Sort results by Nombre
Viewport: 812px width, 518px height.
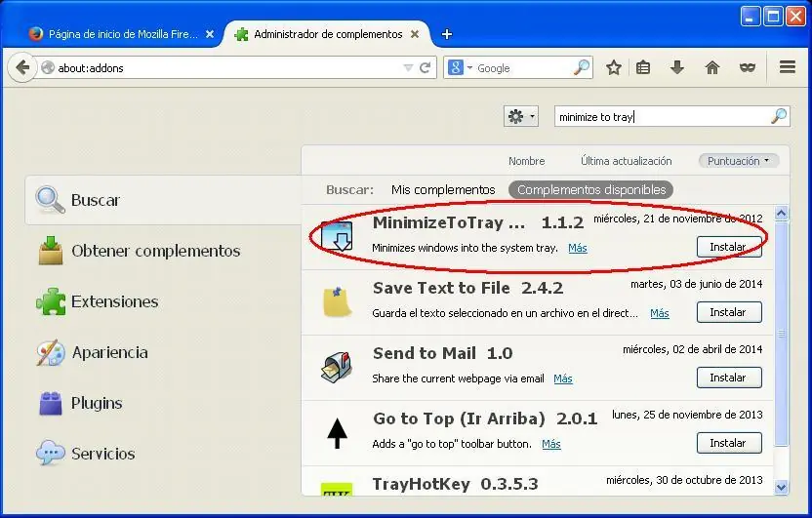pyautogui.click(x=526, y=161)
